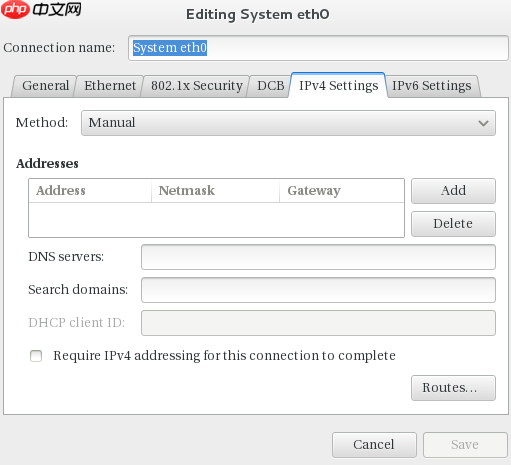This screenshot has width=511, height=465.
Task: Click the Save button
Action: pos(465,445)
